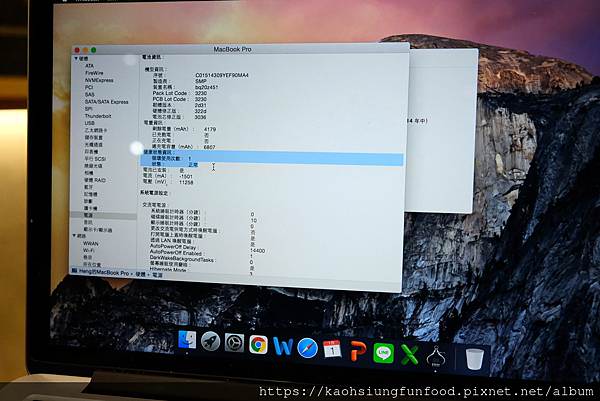Viewport: 600px width, 401px height.
Task: Select NVMExpress in the sidebar
Action: pyautogui.click(x=99, y=80)
